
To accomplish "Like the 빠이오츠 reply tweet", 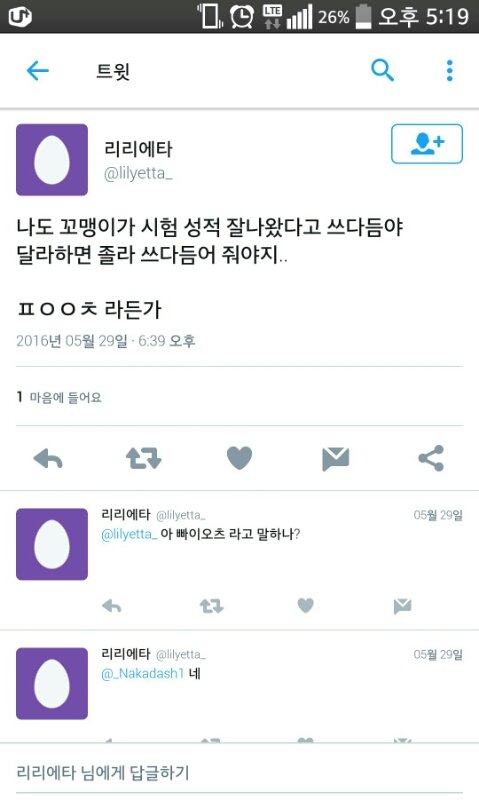I will click(305, 605).
